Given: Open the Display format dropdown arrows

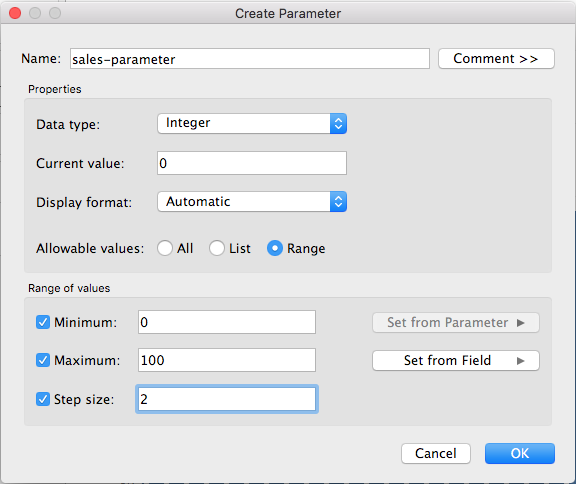Looking at the screenshot, I should pyautogui.click(x=338, y=201).
